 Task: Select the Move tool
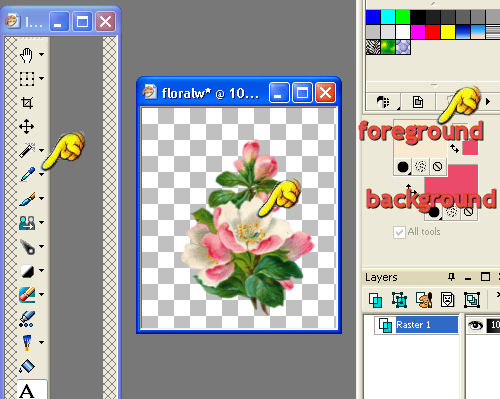[27, 127]
